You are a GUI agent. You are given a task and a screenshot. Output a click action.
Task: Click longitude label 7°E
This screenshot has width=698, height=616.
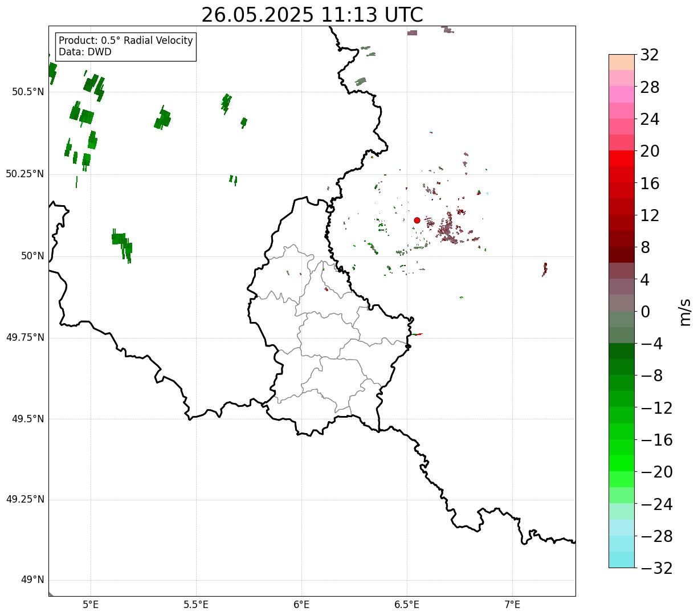[x=512, y=604]
